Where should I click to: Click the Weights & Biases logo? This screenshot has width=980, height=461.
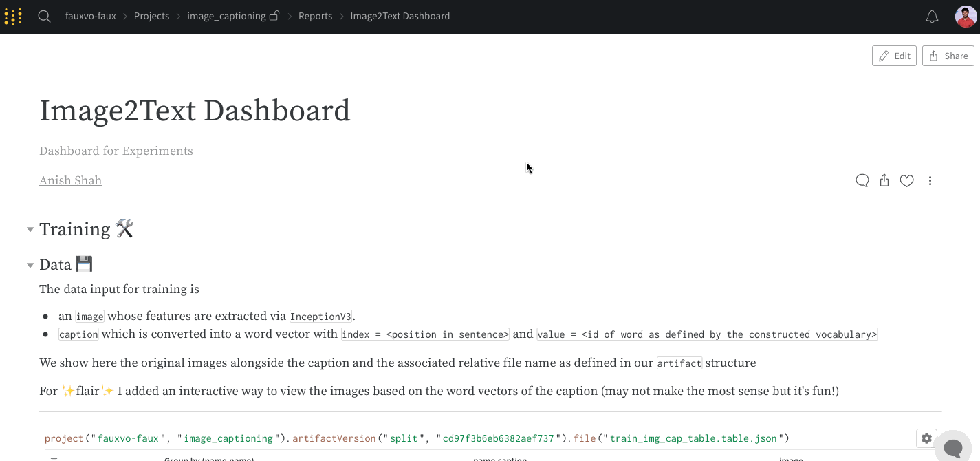click(x=13, y=16)
